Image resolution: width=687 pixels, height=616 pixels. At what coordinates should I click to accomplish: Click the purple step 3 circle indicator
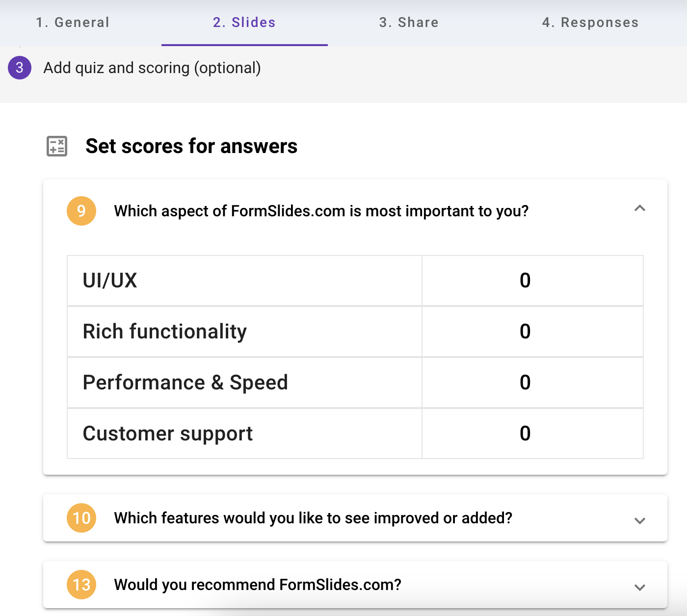coord(19,68)
